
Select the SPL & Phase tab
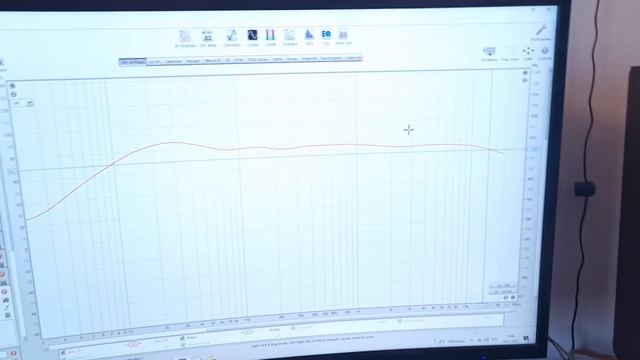pyautogui.click(x=132, y=62)
